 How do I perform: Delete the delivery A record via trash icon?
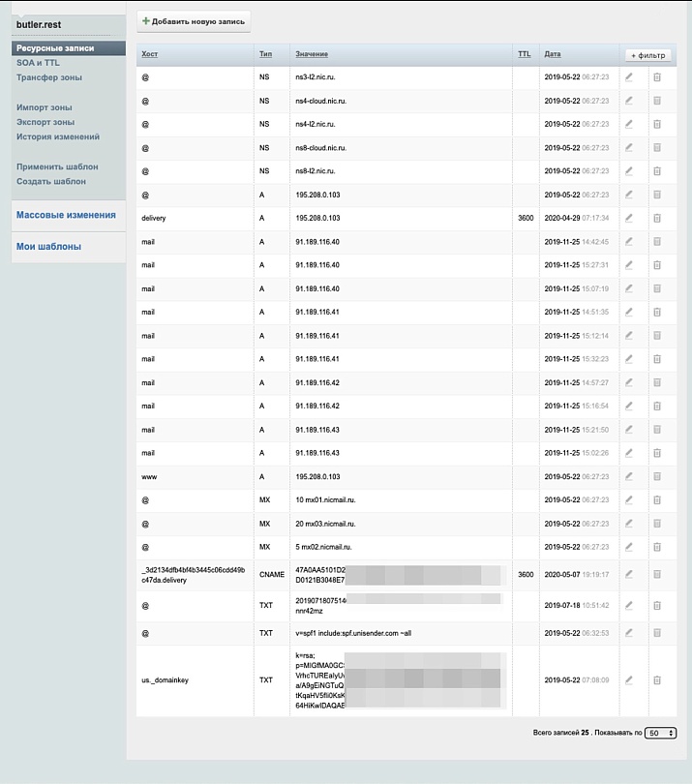(657, 219)
